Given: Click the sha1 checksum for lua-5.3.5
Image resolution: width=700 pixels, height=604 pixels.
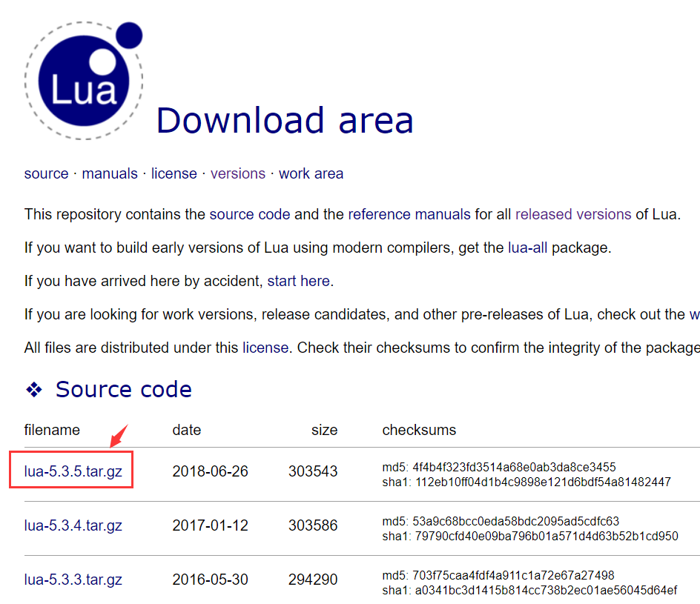Looking at the screenshot, I should (x=526, y=482).
